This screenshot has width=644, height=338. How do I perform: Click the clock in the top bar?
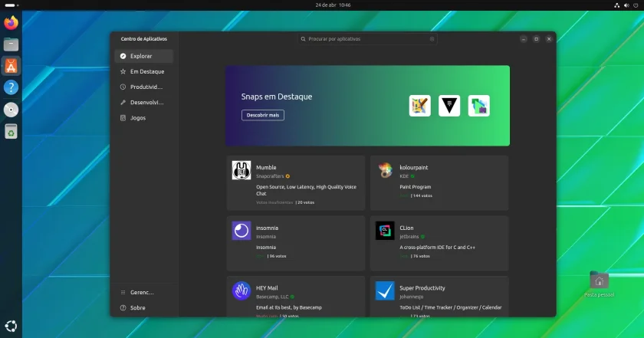333,5
